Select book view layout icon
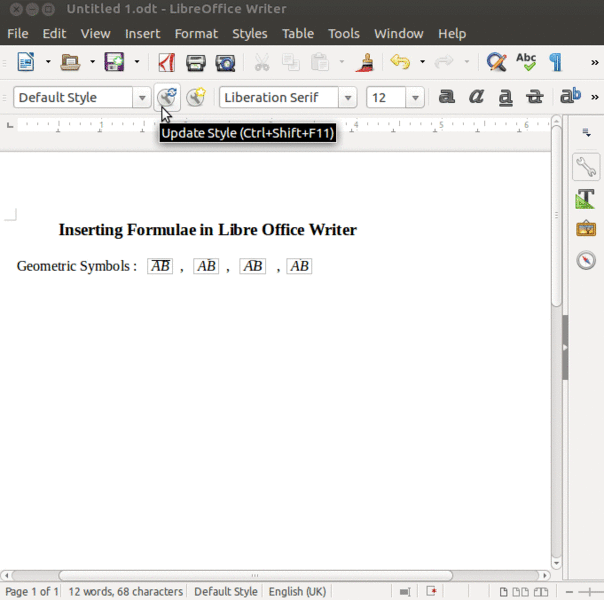604x600 pixels. point(541,592)
